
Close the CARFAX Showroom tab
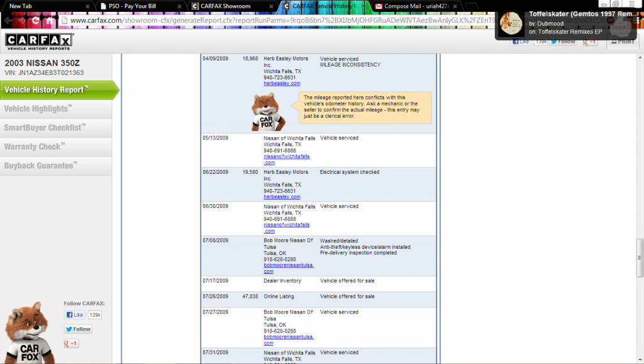[271, 6]
